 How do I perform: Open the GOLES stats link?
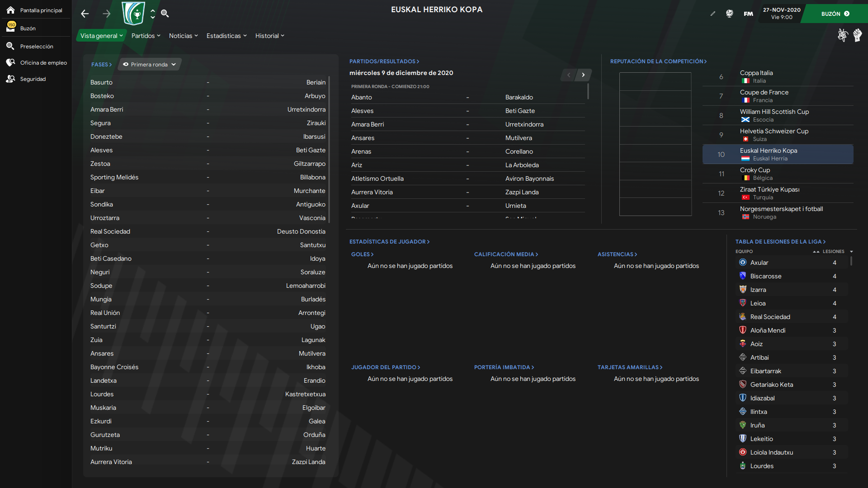coord(363,254)
